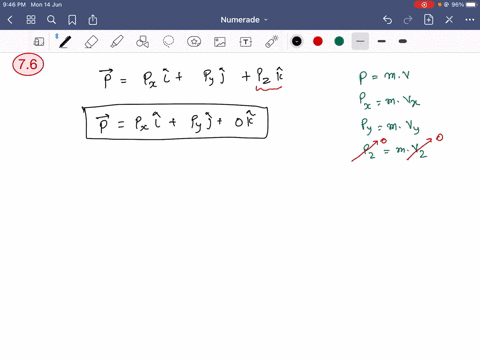480x360 pixels.
Task: Go back with the left chevron
Action: [10, 20]
